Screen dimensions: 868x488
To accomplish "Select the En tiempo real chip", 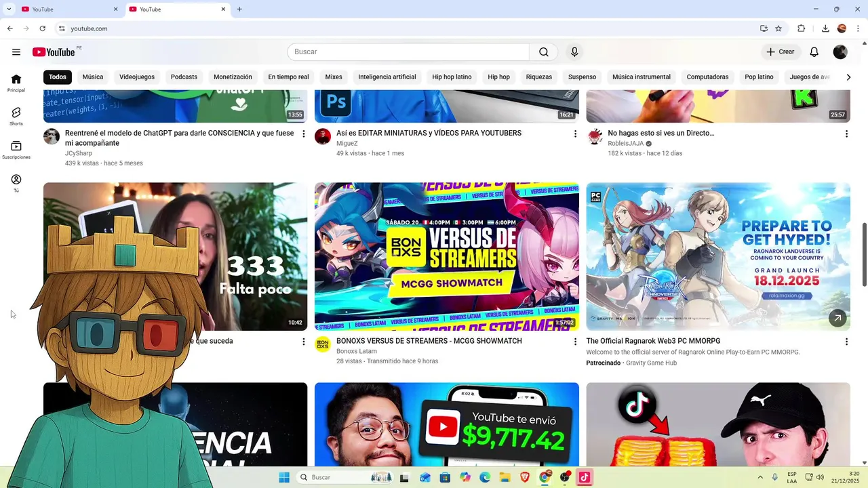I will [288, 77].
